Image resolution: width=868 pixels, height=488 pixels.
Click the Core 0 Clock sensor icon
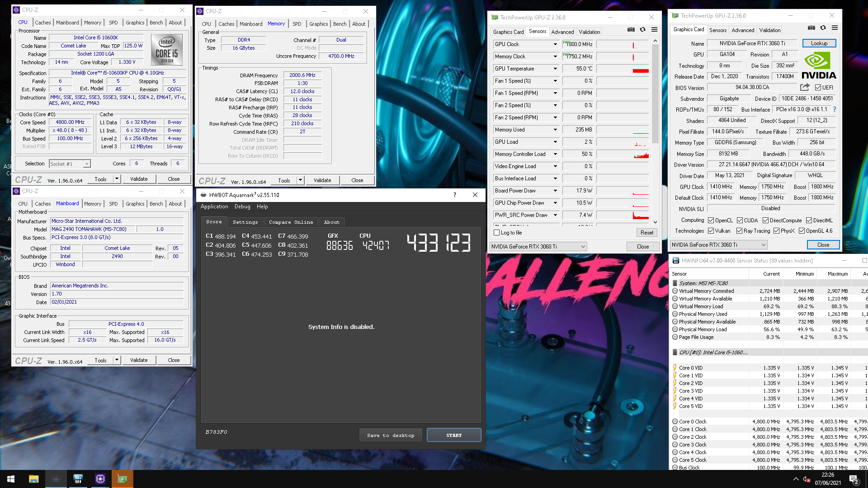click(x=675, y=422)
